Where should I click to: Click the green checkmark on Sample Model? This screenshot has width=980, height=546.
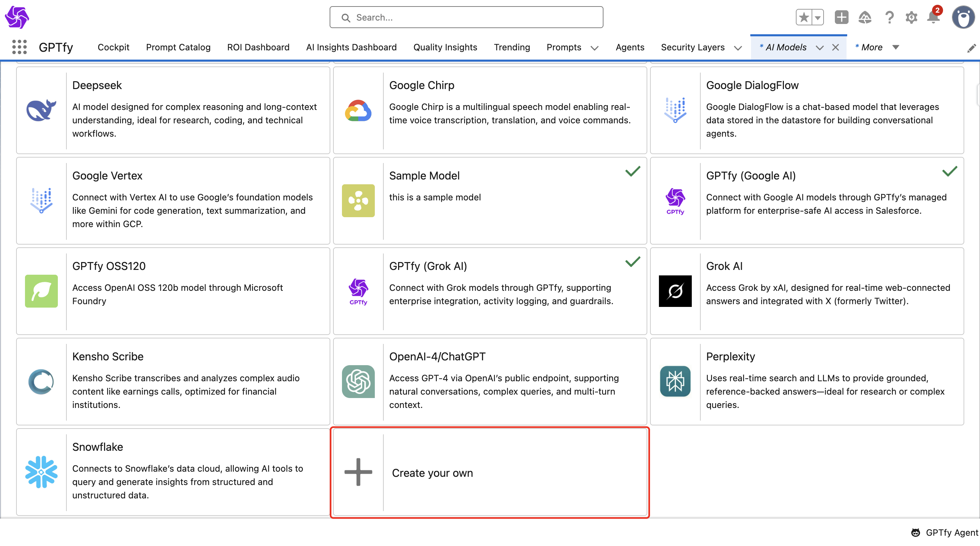[x=633, y=171]
